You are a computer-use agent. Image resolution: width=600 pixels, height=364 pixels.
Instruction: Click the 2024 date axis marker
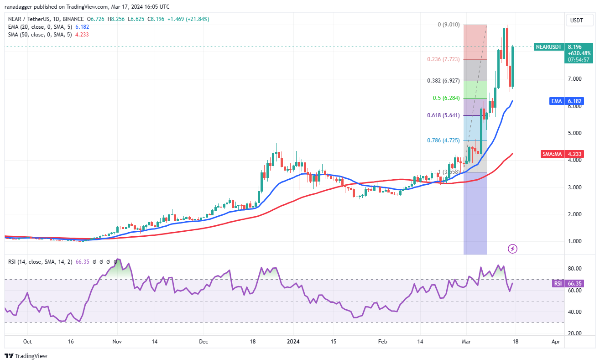(293, 341)
